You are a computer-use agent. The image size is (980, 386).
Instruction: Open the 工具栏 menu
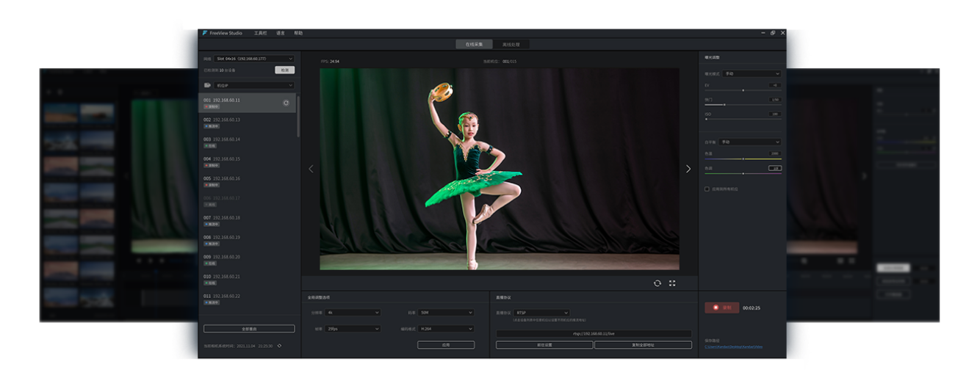tap(260, 33)
